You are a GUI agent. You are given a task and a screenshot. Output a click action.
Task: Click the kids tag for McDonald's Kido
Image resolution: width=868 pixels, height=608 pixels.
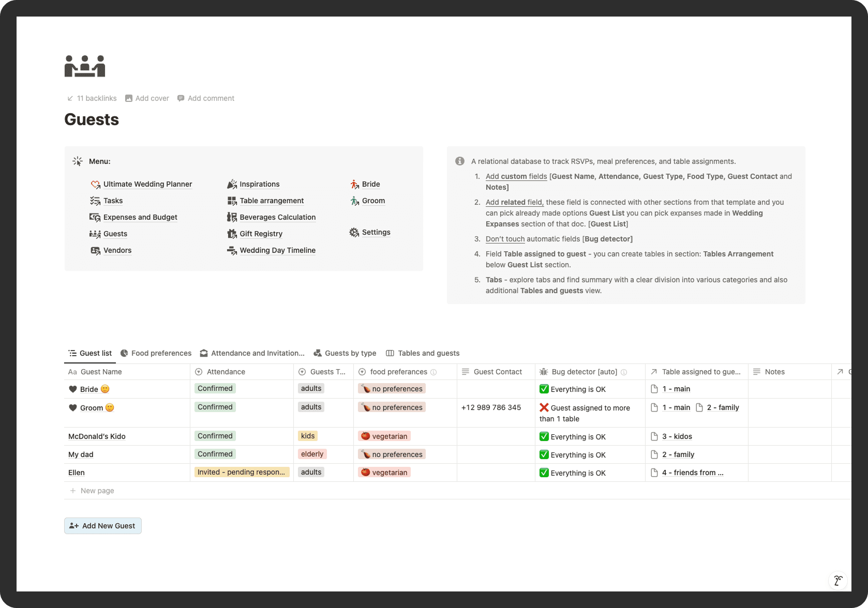click(x=308, y=436)
